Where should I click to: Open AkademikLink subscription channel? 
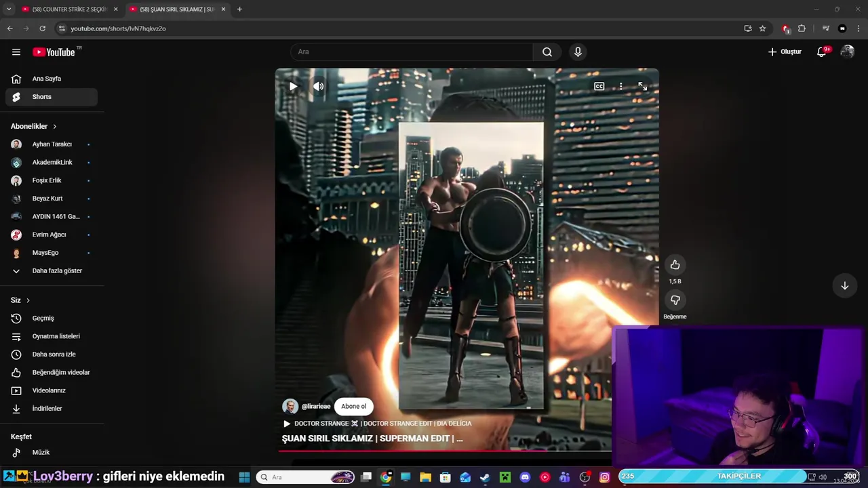click(52, 163)
